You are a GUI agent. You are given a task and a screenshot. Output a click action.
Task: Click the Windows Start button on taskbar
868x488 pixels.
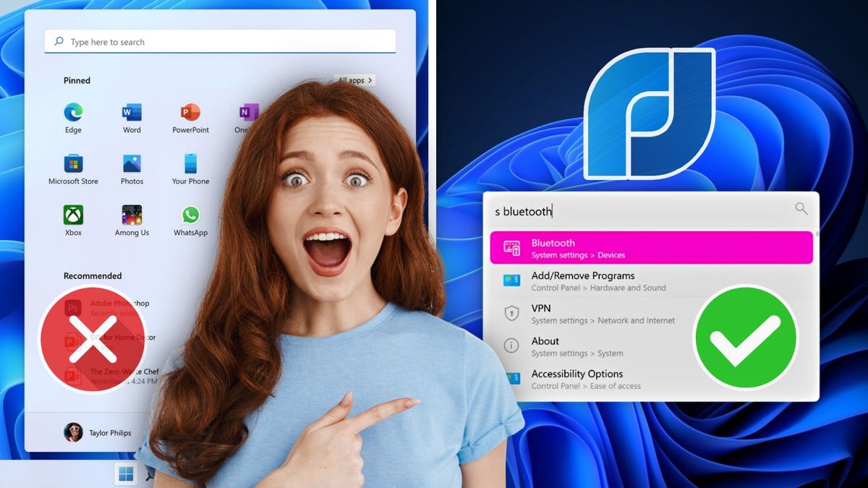point(126,474)
